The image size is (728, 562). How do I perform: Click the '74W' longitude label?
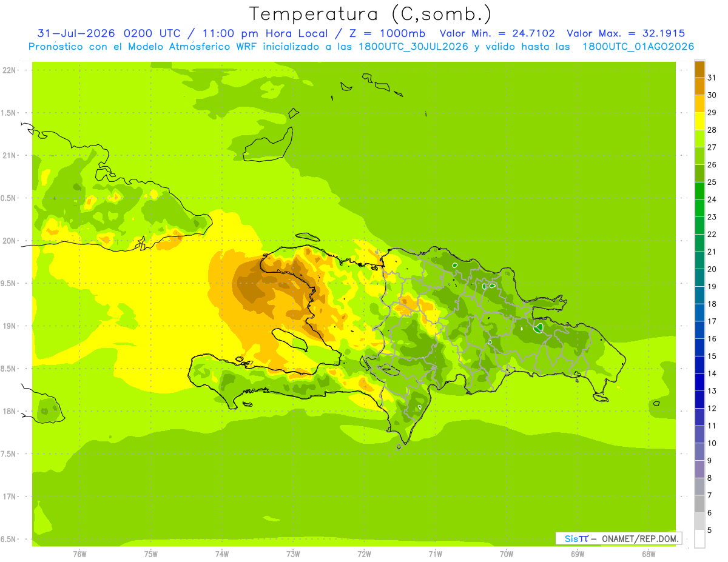point(221,554)
